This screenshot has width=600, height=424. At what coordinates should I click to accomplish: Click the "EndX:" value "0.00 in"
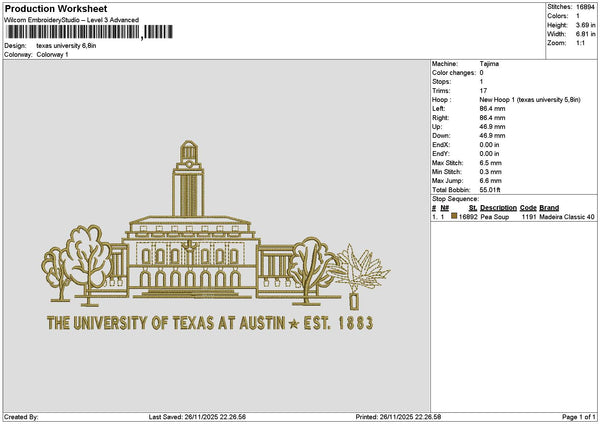coord(489,145)
